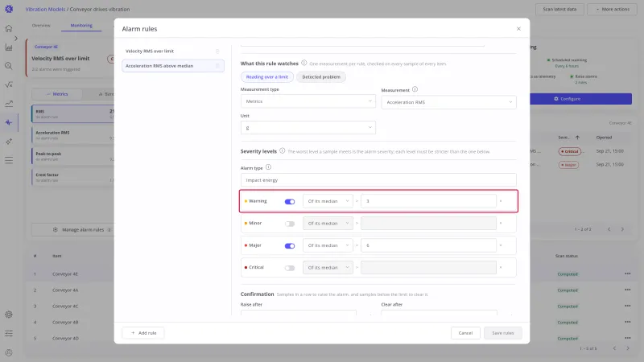Image resolution: width=644 pixels, height=362 pixels.
Task: Turn off the Warning severity toggle
Action: point(290,202)
